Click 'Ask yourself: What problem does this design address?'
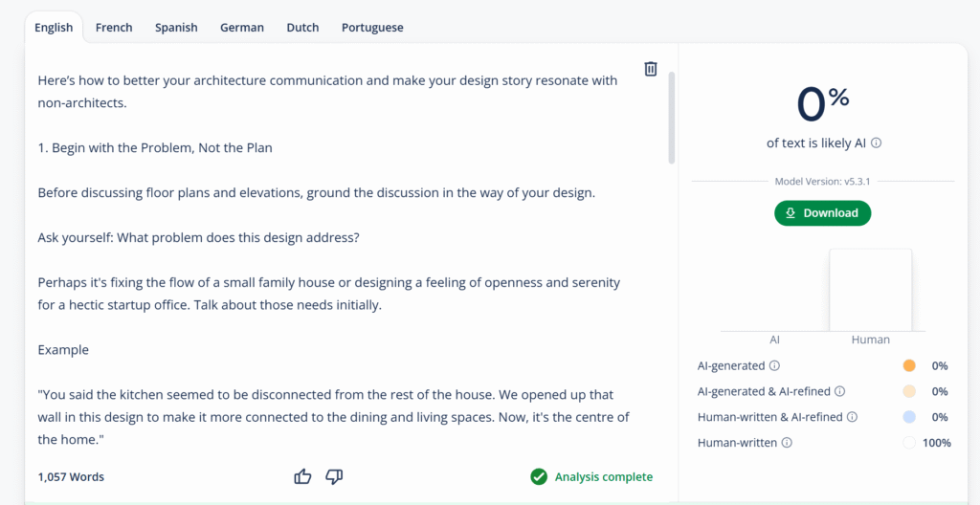 (198, 238)
